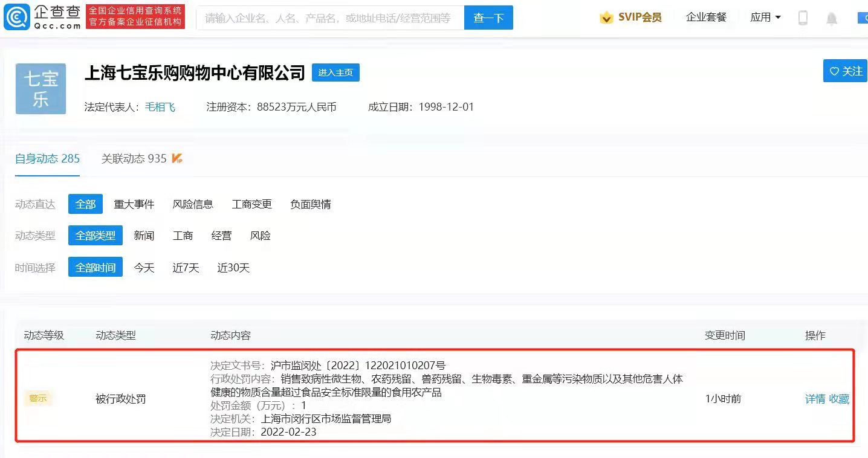This screenshot has height=458, width=868.
Task: Expand the 应用 dropdown menu
Action: click(x=765, y=18)
